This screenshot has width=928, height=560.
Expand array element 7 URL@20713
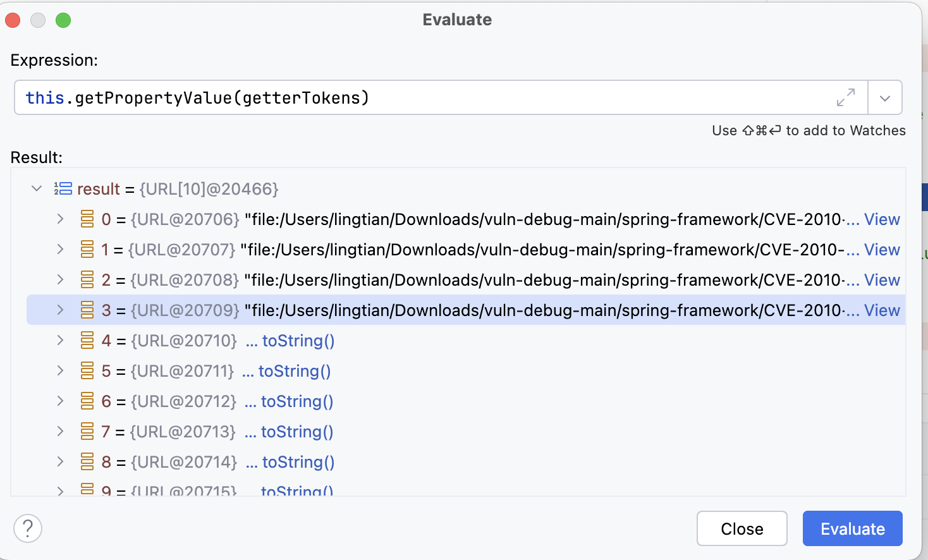(x=60, y=431)
